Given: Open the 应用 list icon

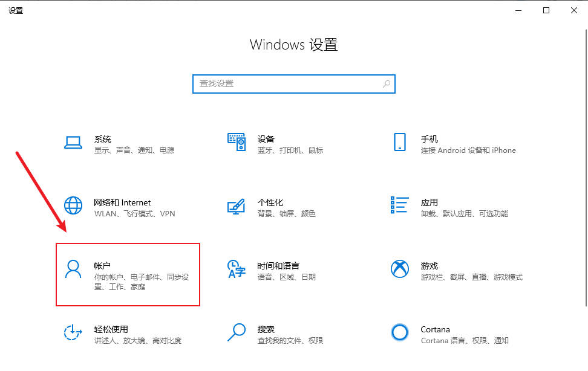Looking at the screenshot, I should (400, 205).
